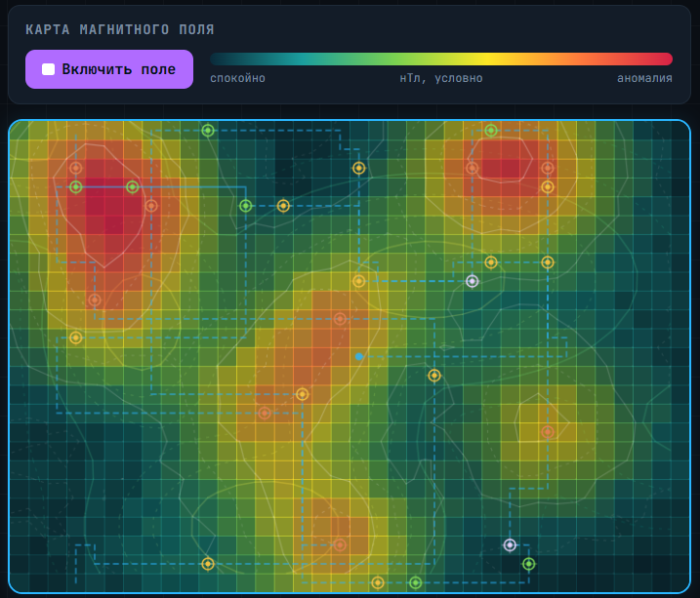Click the green marker on the top edge near the left hotspot
Image resolution: width=700 pixels, height=598 pixels.
[208, 130]
